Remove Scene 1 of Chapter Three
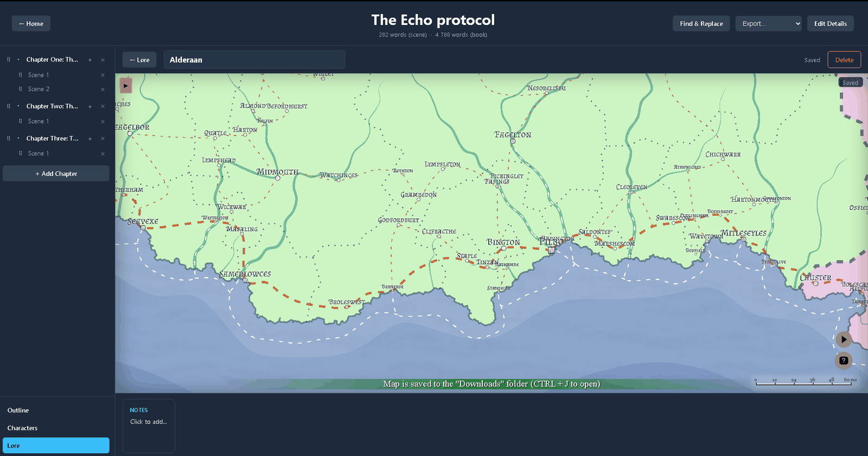 point(103,154)
